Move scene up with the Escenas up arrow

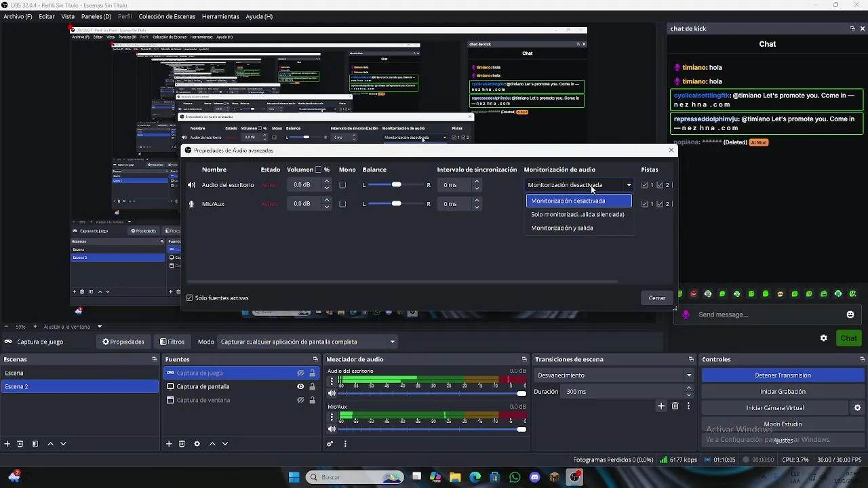pyautogui.click(x=50, y=444)
